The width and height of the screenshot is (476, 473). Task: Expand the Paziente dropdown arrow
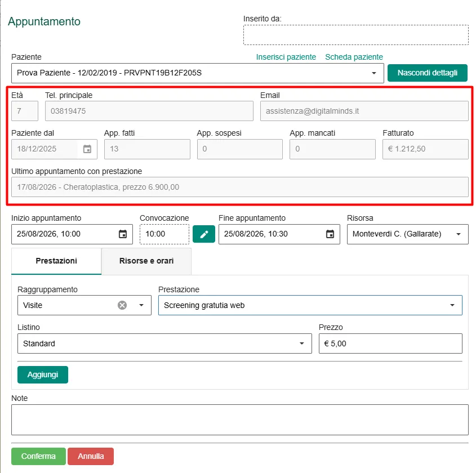[374, 73]
